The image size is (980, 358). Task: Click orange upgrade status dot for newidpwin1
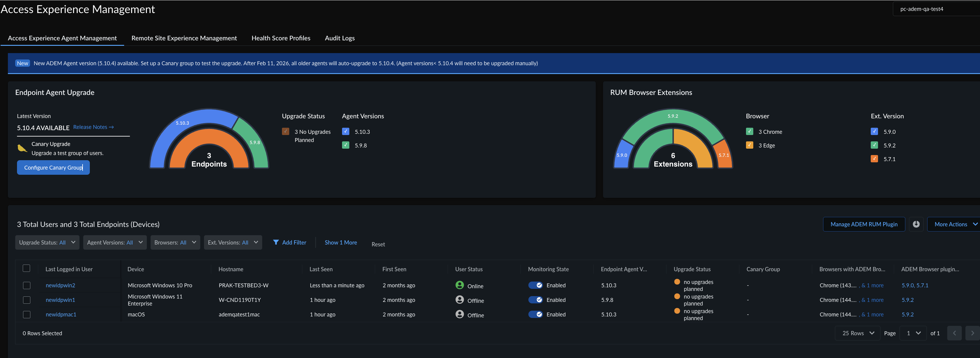point(677,296)
